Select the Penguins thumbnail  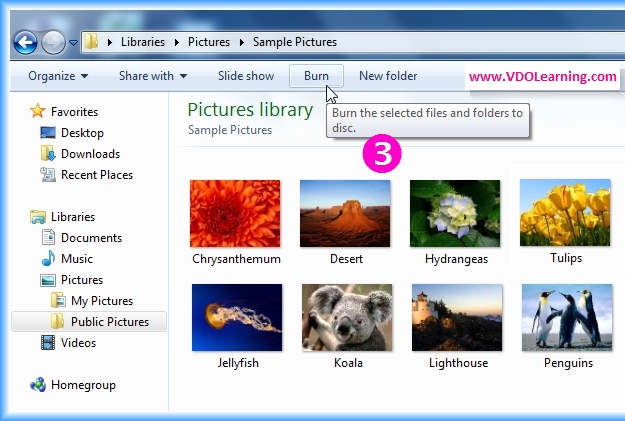(x=567, y=317)
